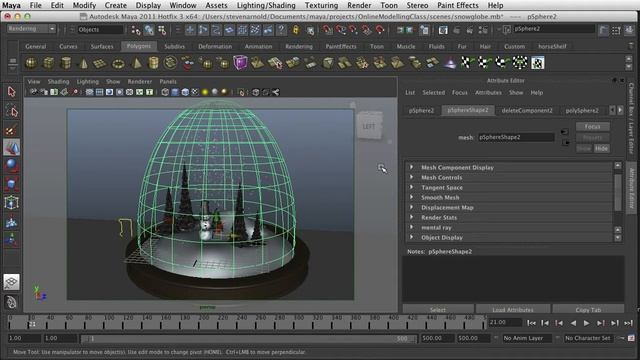Click current frame marker on time slider

tap(32, 324)
